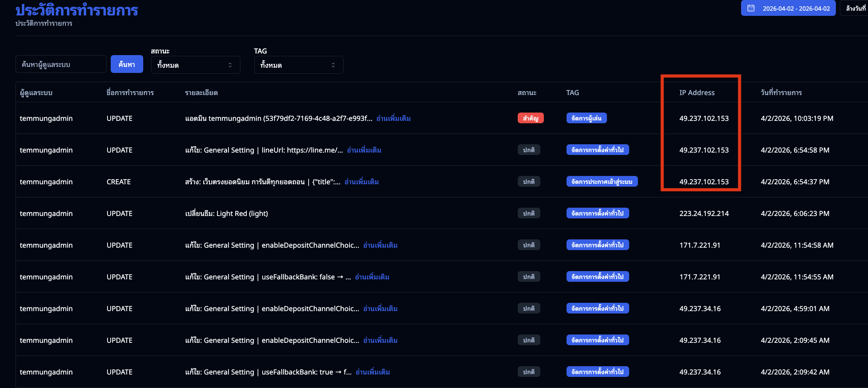This screenshot has height=388, width=868.
Task: Open the สถานะ status dropdown
Action: pos(195,65)
